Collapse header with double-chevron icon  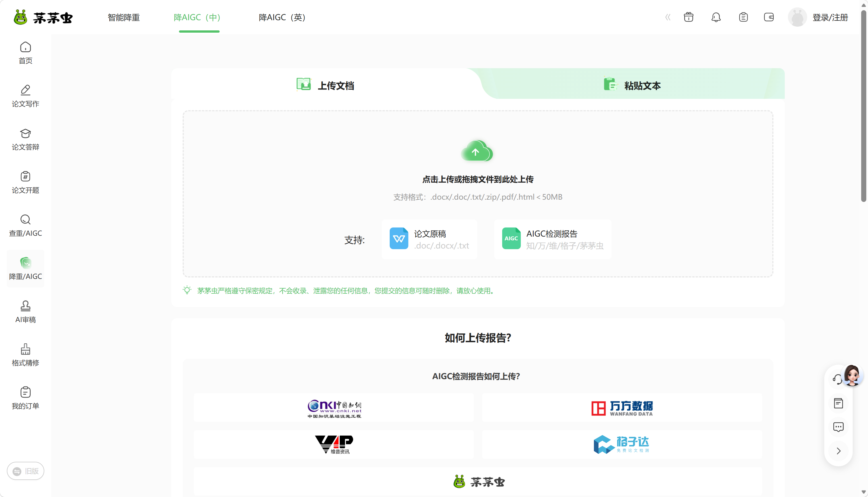click(668, 17)
